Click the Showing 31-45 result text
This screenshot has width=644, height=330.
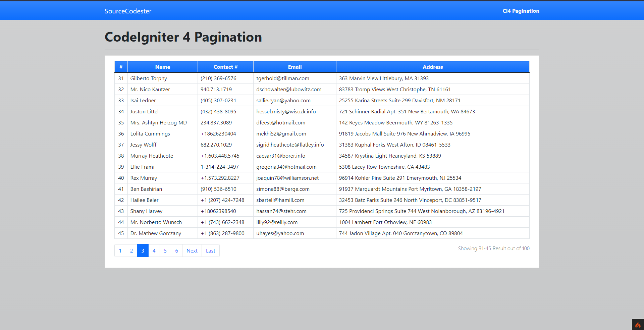tap(493, 248)
